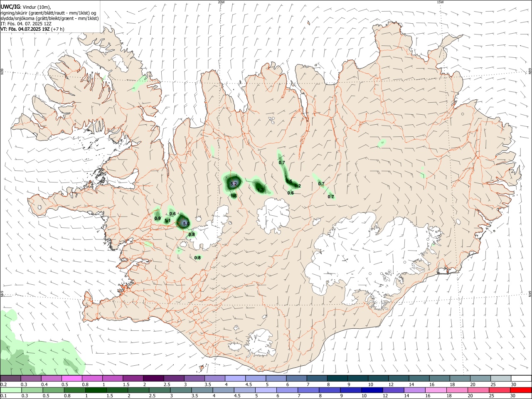Pick the dark teal snow swatch between 8 and 9
Image resolution: width=532 pixels, height=399 pixels.
click(x=337, y=378)
